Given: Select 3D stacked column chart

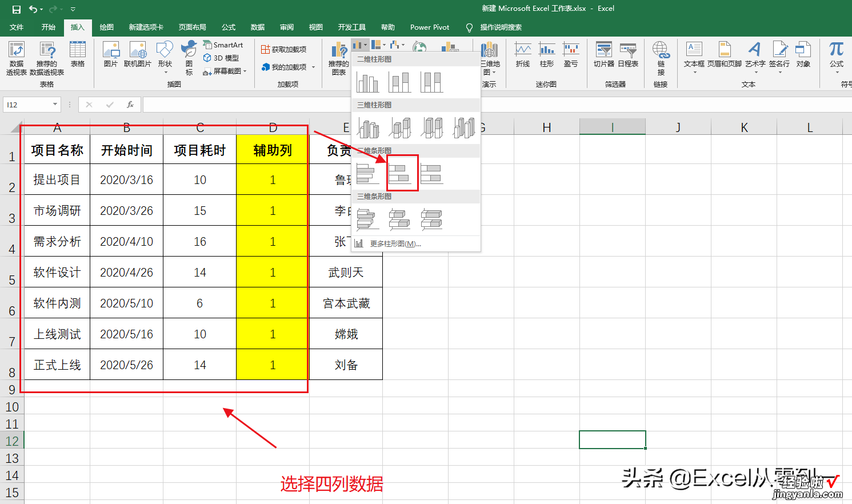Looking at the screenshot, I should click(399, 128).
